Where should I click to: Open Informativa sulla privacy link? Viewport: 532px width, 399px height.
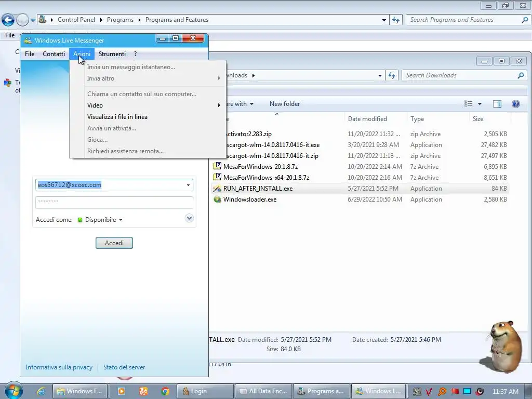point(59,367)
